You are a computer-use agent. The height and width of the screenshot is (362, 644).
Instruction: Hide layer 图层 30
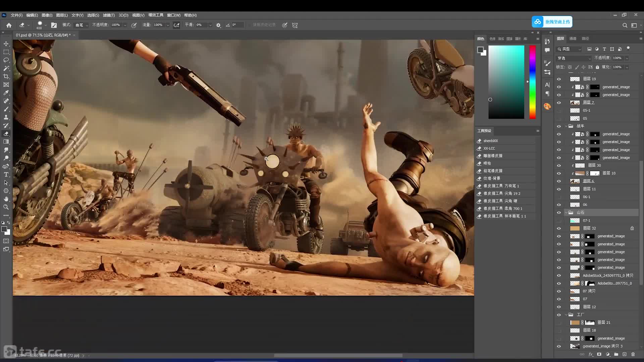tap(559, 166)
